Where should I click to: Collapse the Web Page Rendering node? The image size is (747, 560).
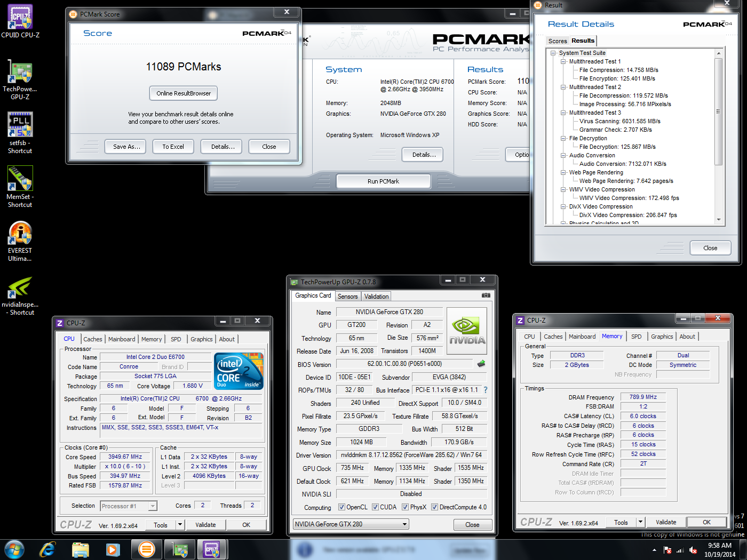click(563, 172)
